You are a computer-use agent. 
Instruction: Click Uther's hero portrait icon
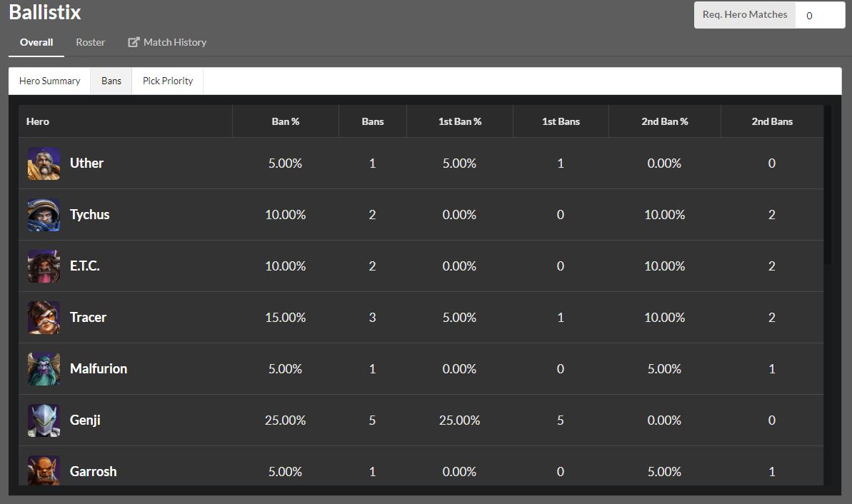[44, 163]
